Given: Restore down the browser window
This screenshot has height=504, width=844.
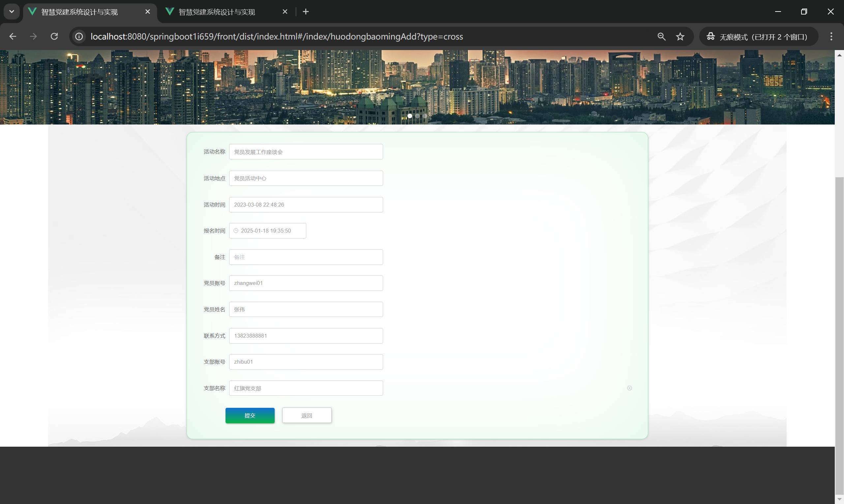Looking at the screenshot, I should point(804,12).
